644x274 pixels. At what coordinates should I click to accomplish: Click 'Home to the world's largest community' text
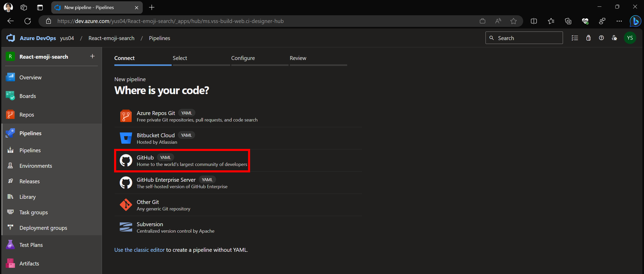pyautogui.click(x=192, y=164)
